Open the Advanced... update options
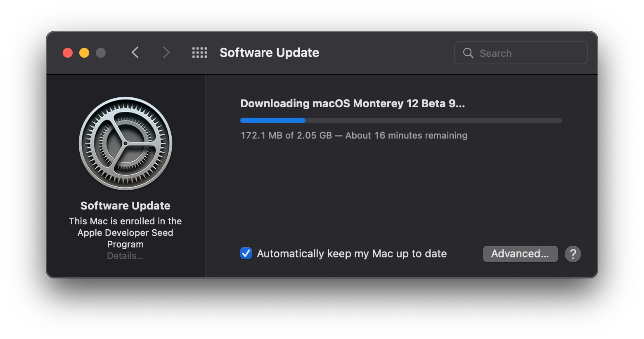This screenshot has width=644, height=339. [x=520, y=254]
